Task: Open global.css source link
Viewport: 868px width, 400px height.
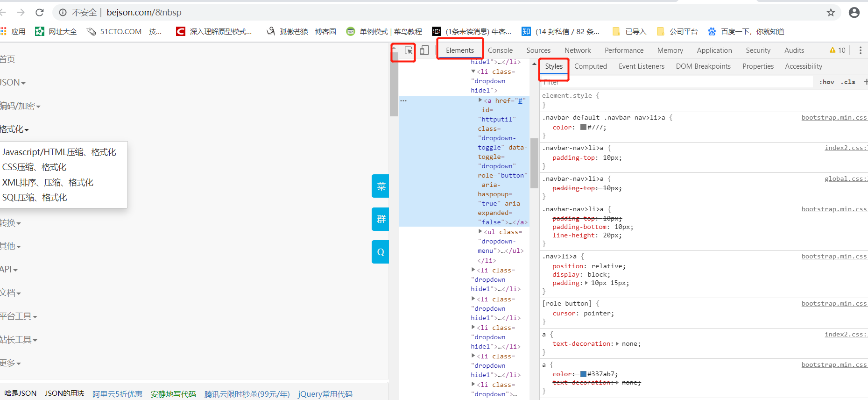Action: coord(846,179)
